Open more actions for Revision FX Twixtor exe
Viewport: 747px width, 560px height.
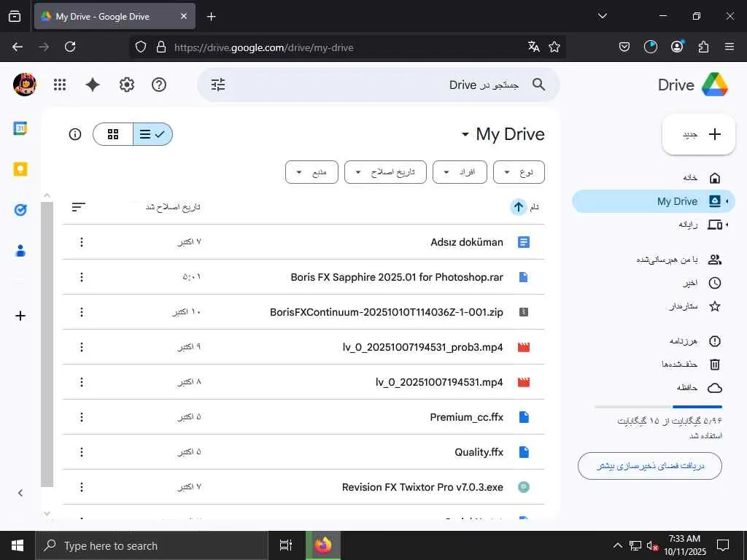click(82, 487)
